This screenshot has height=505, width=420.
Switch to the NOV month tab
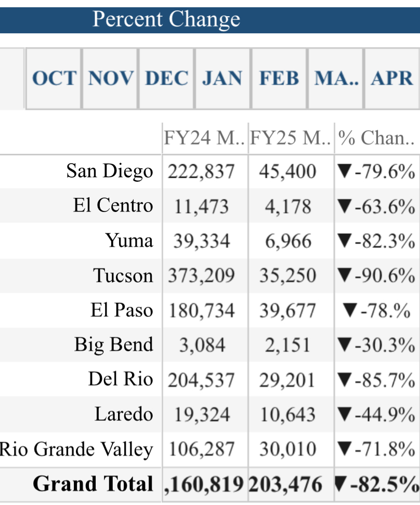(x=110, y=78)
